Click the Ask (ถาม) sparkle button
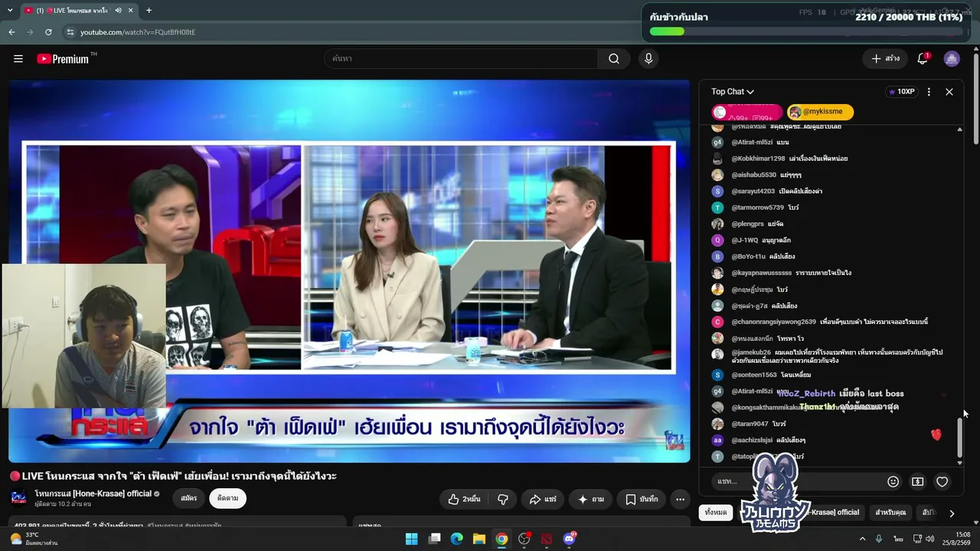 click(590, 499)
